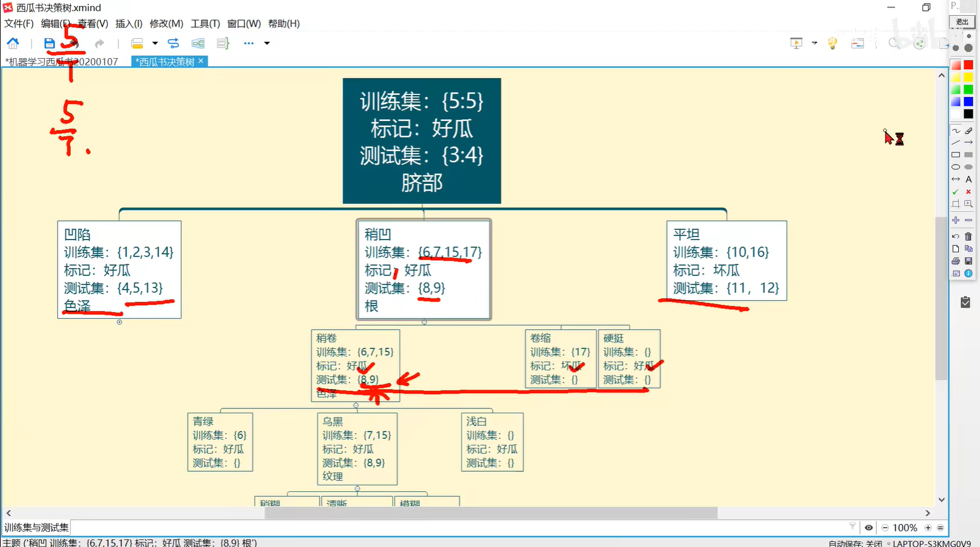Select the double-headed arrow tool
Screen dimensions: 980x547
coord(956,179)
